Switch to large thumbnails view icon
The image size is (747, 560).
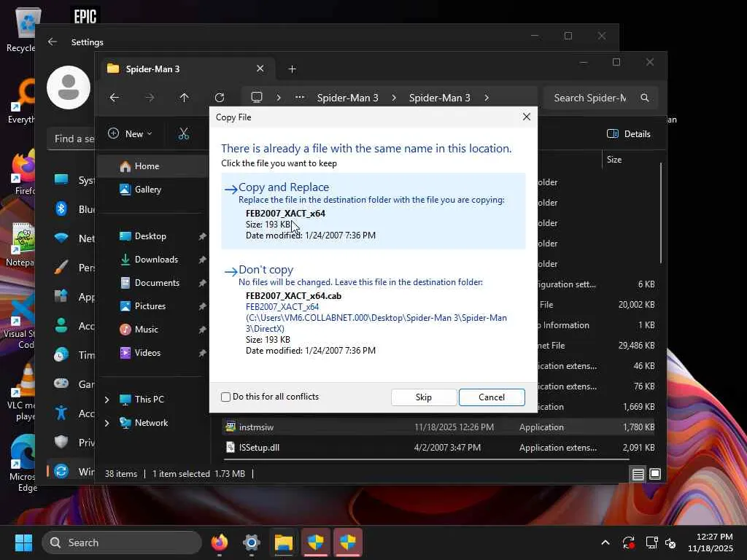(x=655, y=474)
